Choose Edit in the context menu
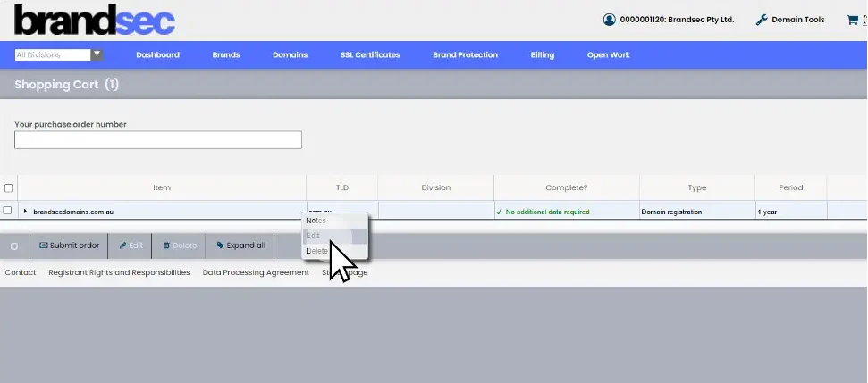 tap(334, 236)
